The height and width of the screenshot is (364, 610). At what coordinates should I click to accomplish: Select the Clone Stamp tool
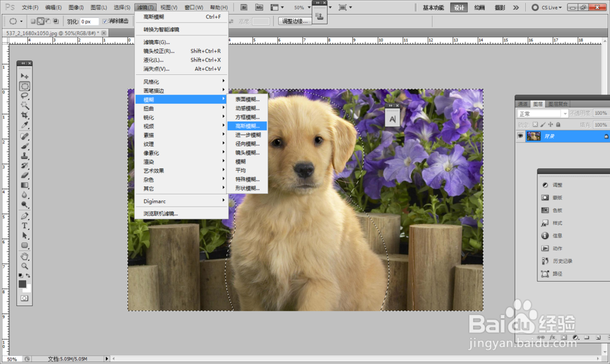pos(24,156)
